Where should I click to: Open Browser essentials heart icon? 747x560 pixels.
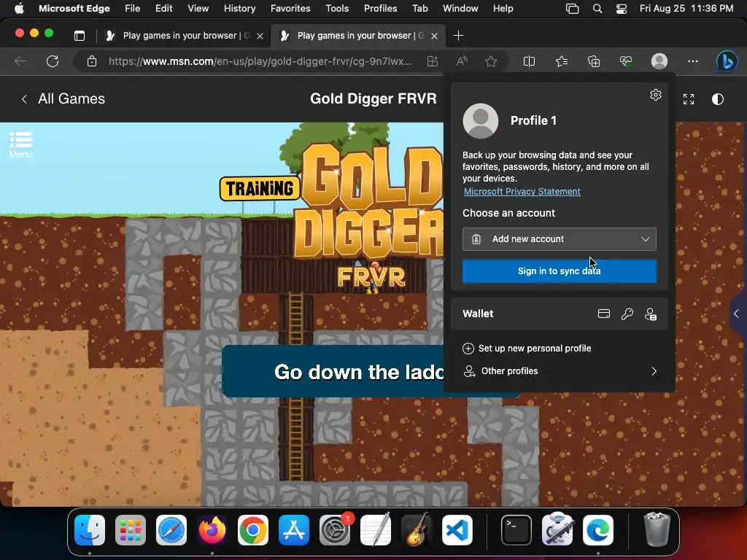pos(625,61)
